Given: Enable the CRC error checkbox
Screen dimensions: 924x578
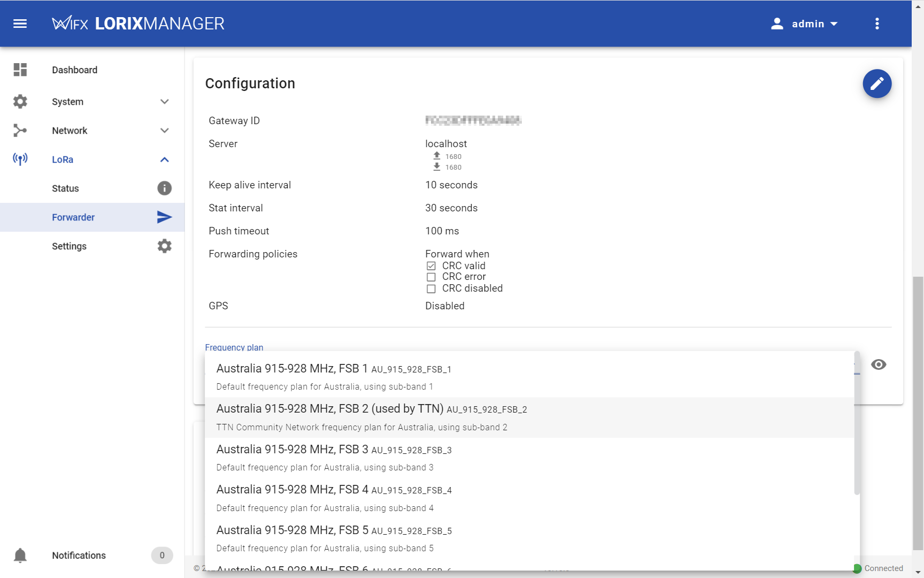Looking at the screenshot, I should 431,277.
